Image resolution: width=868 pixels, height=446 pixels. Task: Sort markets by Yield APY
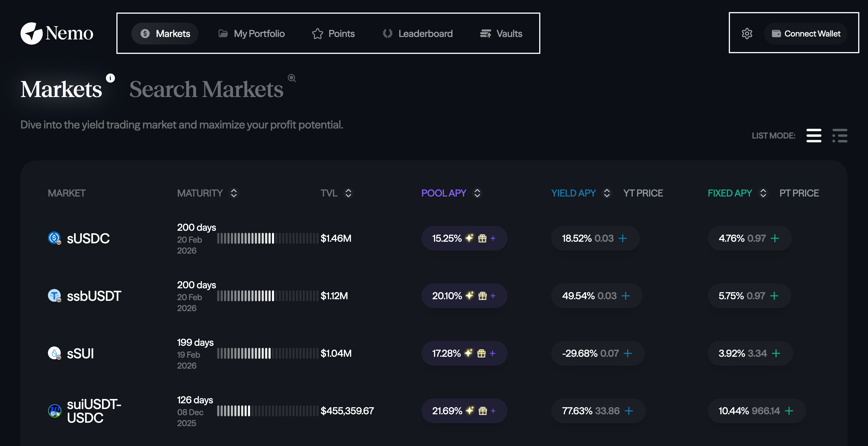coord(607,193)
